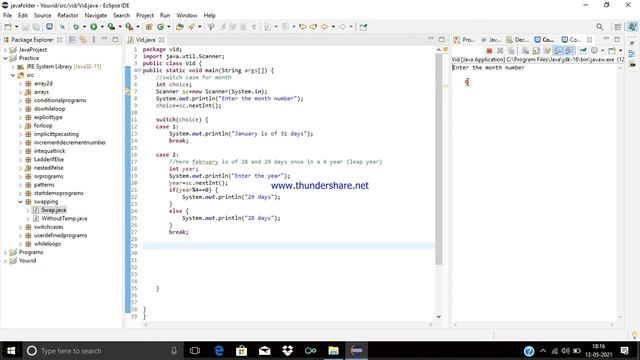The width and height of the screenshot is (640, 360).
Task: Collapse the swapping package node
Action: (20, 202)
